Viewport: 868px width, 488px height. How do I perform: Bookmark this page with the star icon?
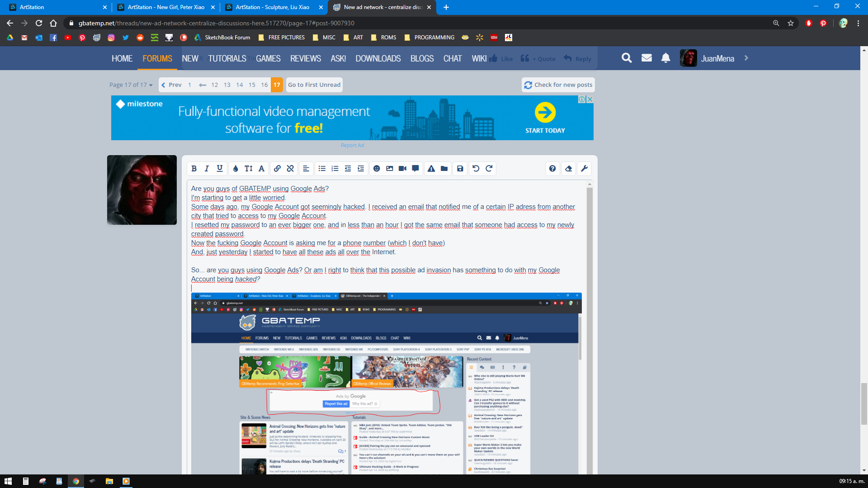791,23
